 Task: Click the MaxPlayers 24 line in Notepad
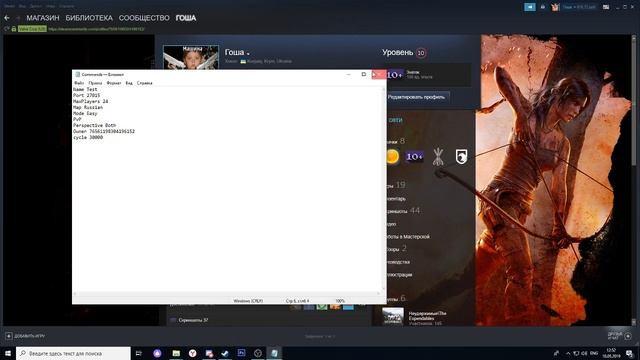point(91,101)
